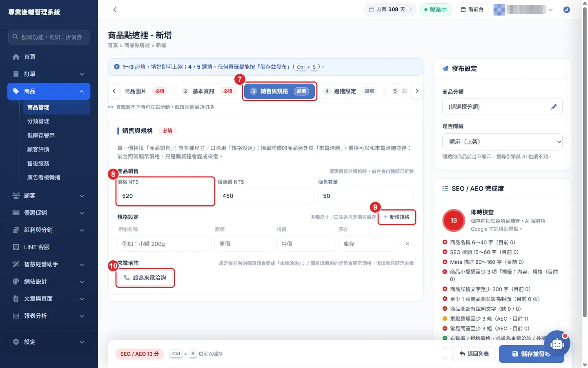Click the 規格名稱 input field
The image size is (588, 368).
164,244
